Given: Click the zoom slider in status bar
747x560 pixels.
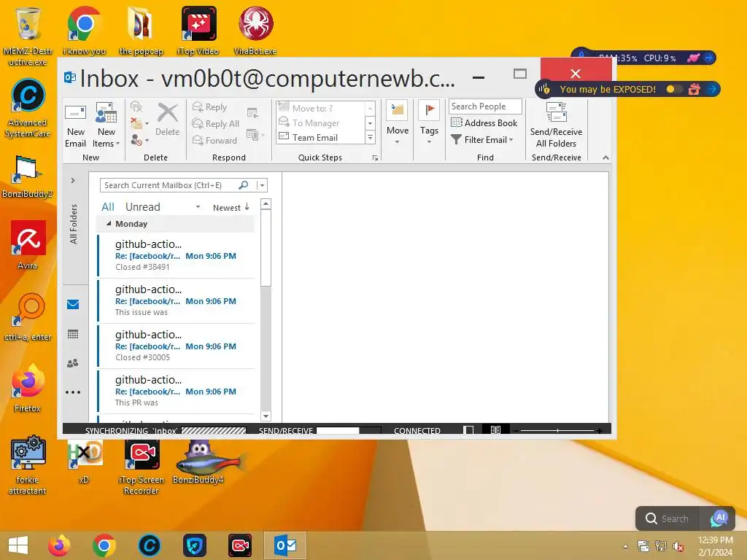Looking at the screenshot, I should click(557, 430).
